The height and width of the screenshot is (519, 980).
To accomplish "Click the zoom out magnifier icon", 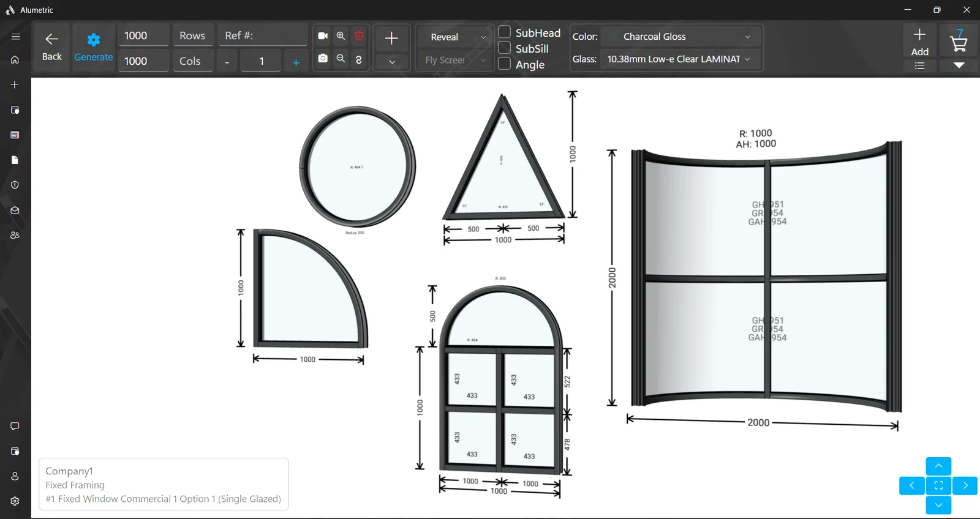I will click(341, 59).
